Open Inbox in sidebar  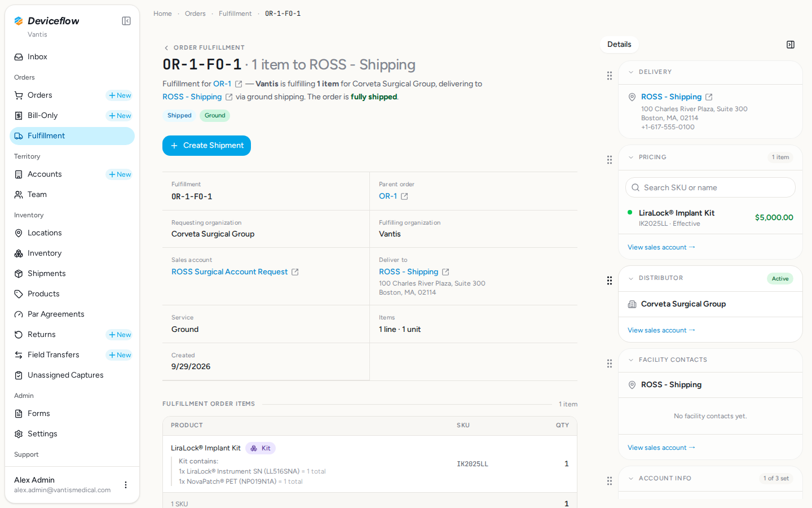coord(72,57)
